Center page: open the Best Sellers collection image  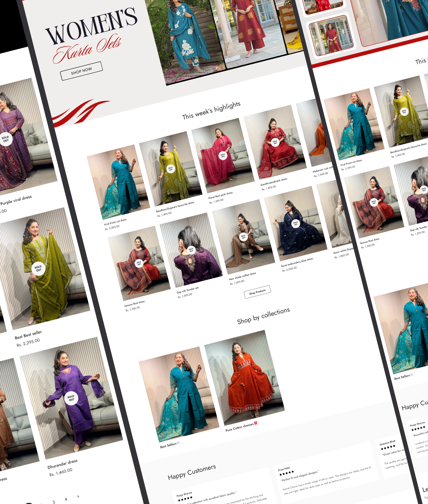pos(179,394)
